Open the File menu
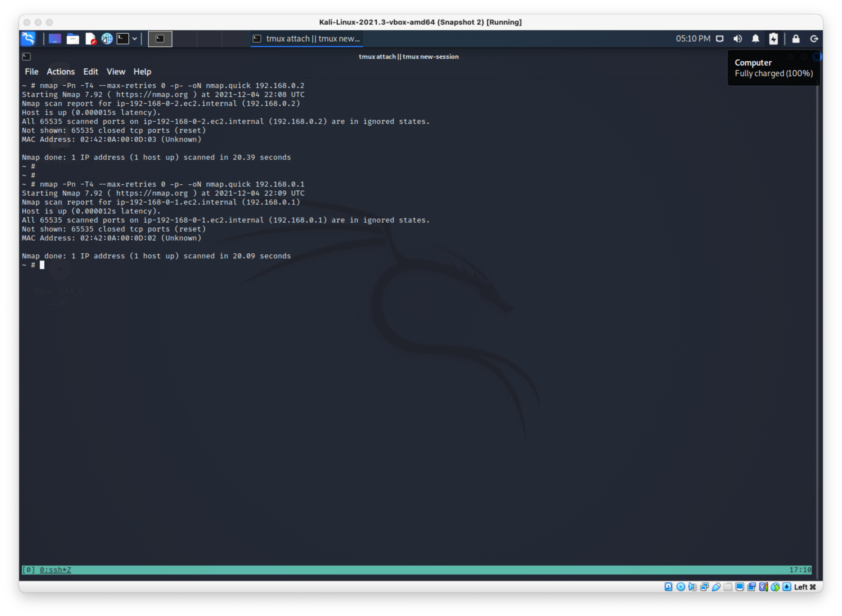The width and height of the screenshot is (842, 616). [x=31, y=71]
